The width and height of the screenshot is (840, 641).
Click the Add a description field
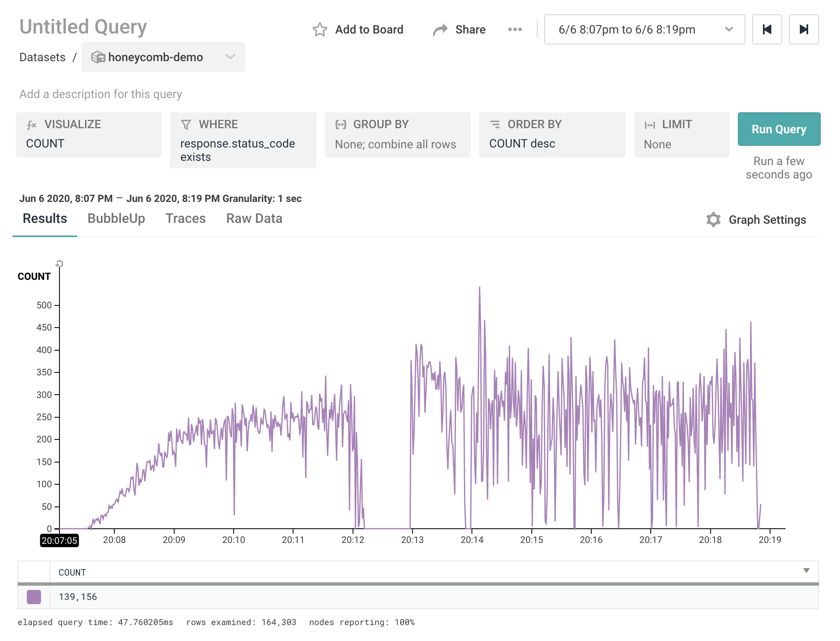(x=100, y=94)
